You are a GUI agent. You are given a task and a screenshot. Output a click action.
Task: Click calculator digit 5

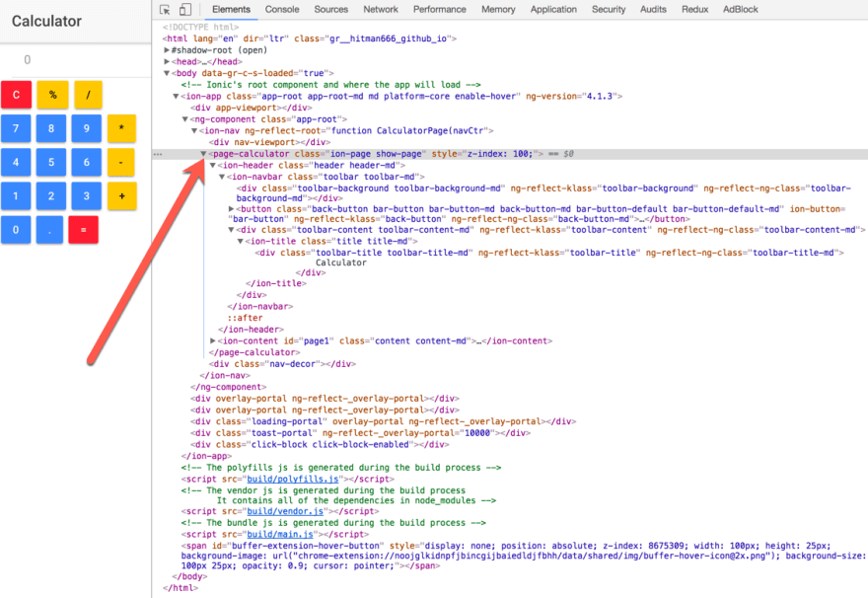(51, 162)
